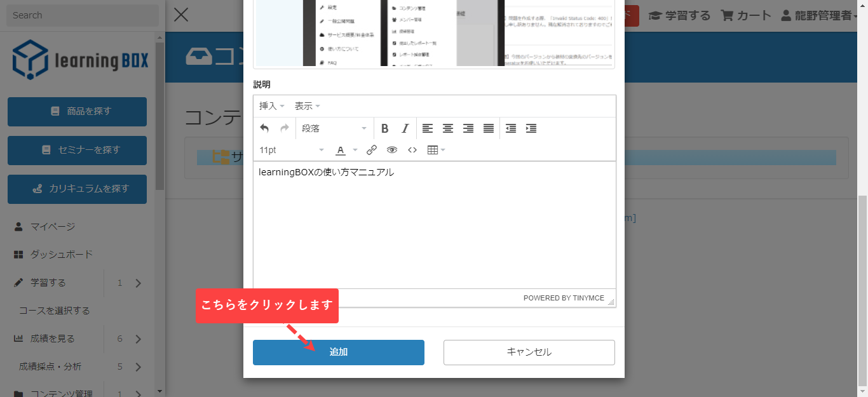Open the 表示 menu
868x397 pixels.
[x=307, y=106]
